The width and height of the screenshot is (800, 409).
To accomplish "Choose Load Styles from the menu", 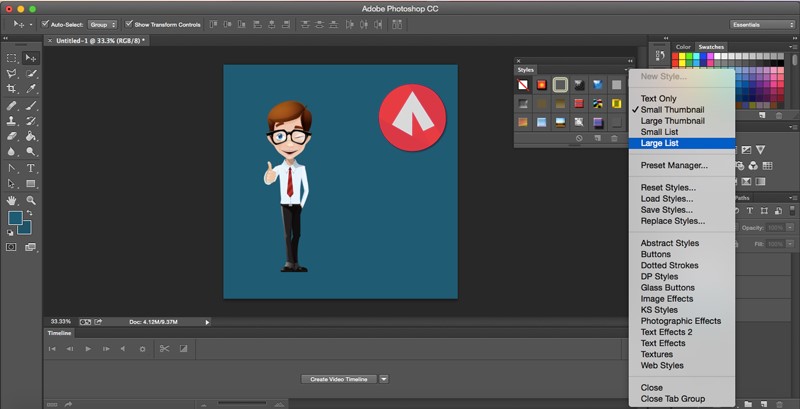I will pos(667,199).
